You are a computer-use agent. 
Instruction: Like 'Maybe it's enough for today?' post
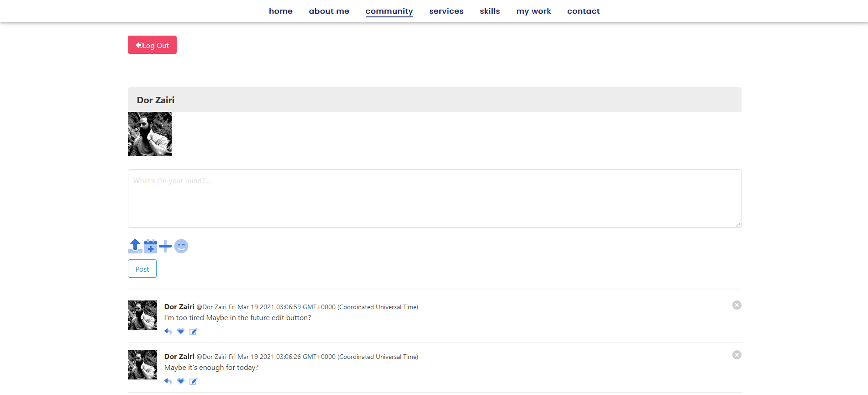point(181,381)
